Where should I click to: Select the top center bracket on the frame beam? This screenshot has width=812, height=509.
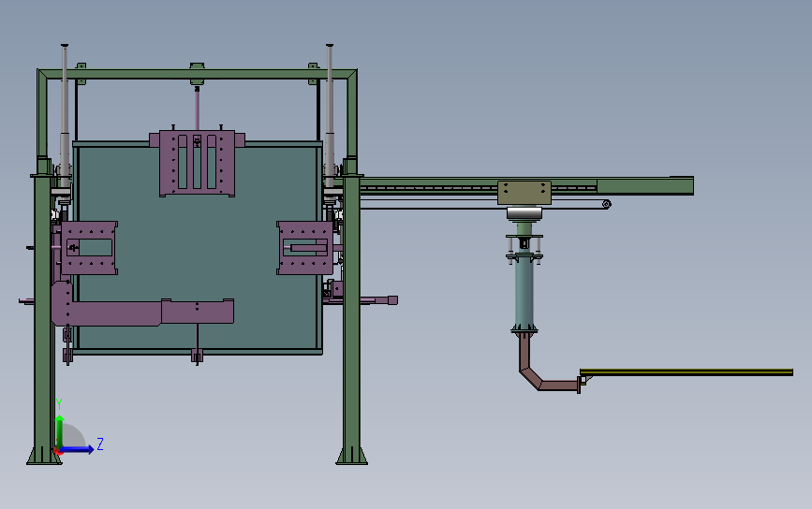tap(197, 74)
